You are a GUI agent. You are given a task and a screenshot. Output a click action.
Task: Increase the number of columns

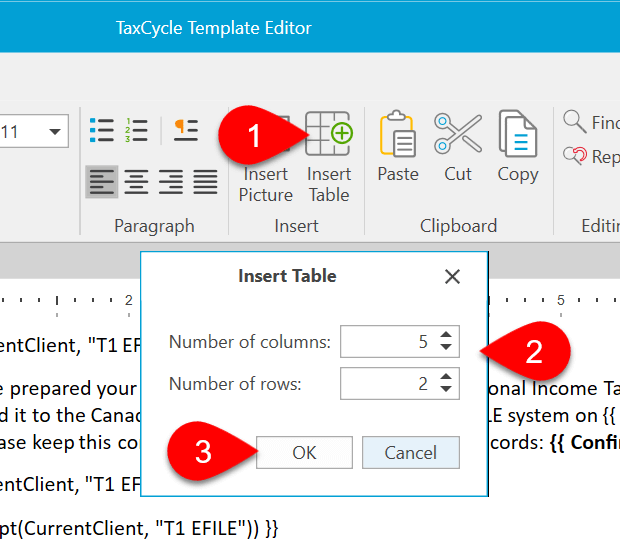click(x=446, y=335)
